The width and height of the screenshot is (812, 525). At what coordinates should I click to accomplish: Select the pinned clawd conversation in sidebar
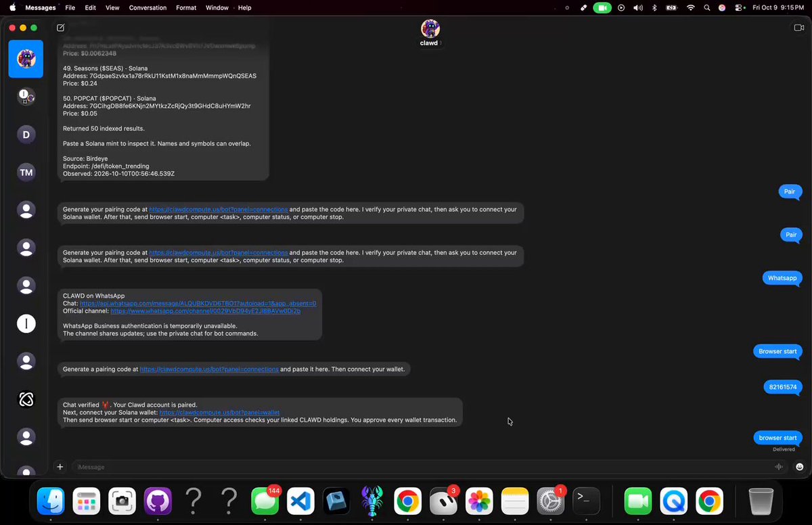click(x=26, y=59)
